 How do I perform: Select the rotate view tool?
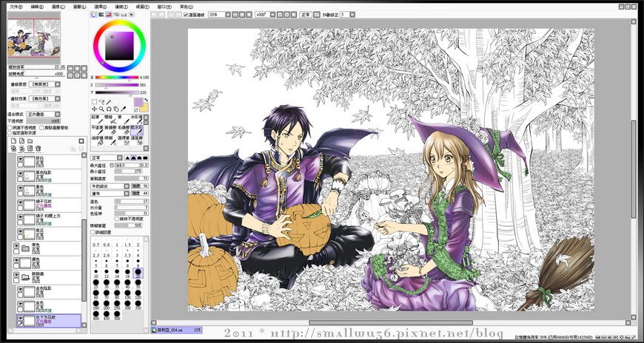click(109, 109)
